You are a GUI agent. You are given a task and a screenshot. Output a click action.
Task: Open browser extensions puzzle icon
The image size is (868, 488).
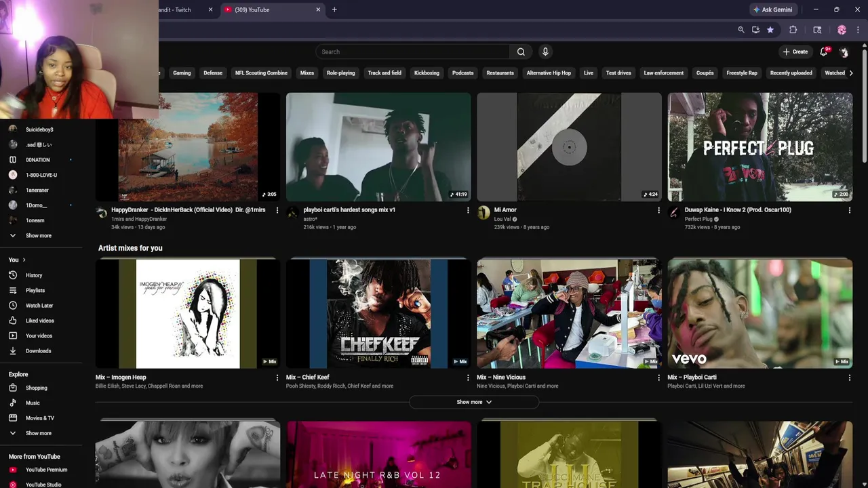click(x=793, y=30)
